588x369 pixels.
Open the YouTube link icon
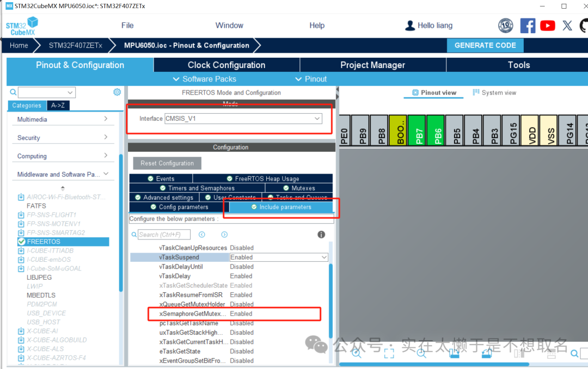pyautogui.click(x=548, y=26)
